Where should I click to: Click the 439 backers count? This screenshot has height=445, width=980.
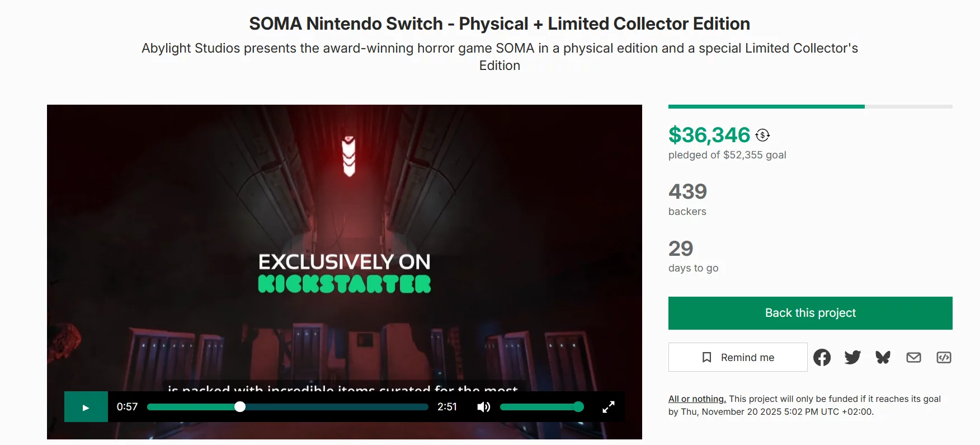click(x=687, y=191)
